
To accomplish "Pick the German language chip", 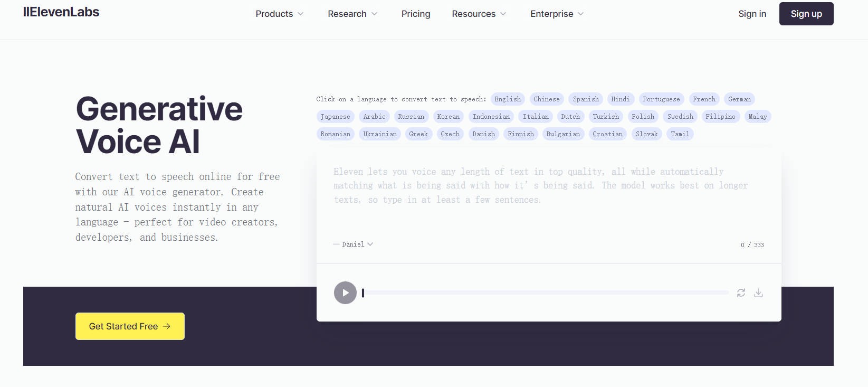I will tap(740, 99).
